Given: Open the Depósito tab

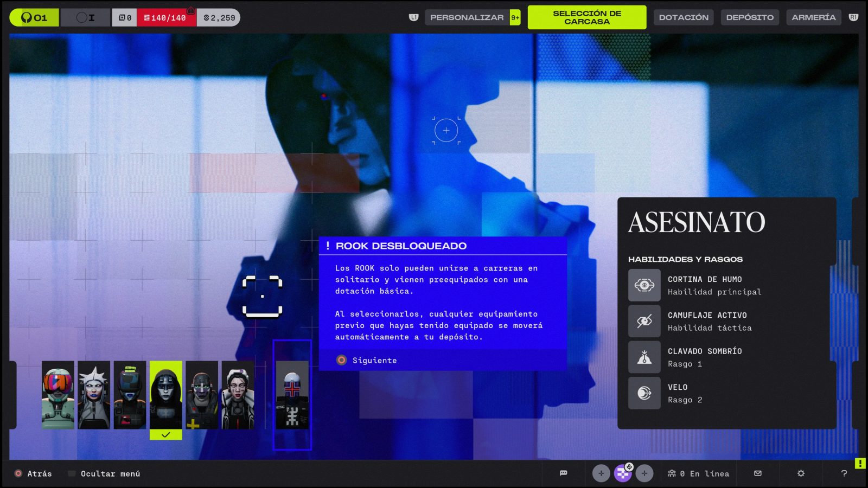Looking at the screenshot, I should pos(750,17).
